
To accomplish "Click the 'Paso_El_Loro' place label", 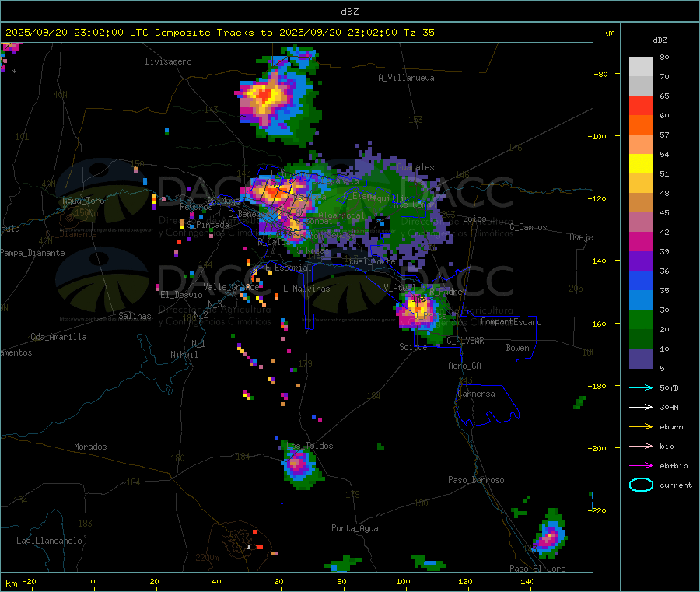I will tap(538, 569).
